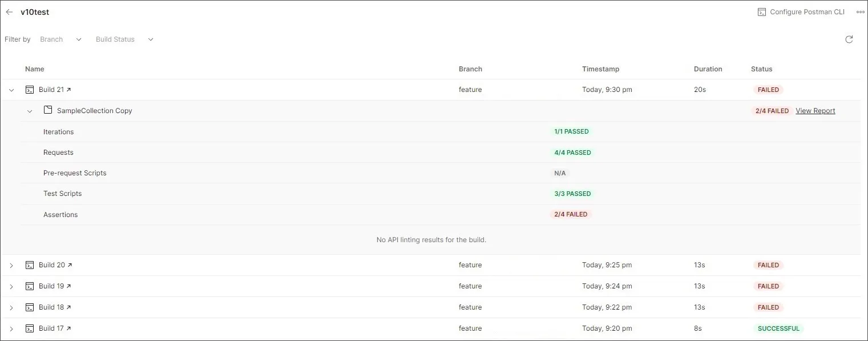Open Build 21 external link
Viewport: 868px width, 341px height.
(69, 90)
